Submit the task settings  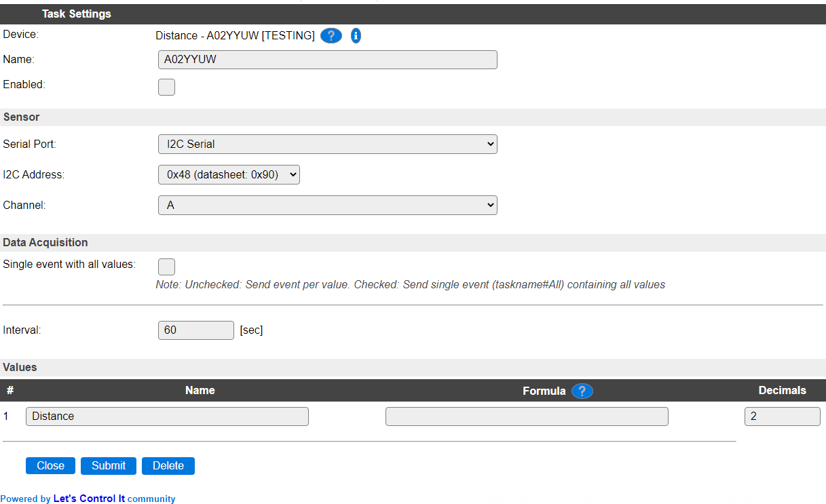[x=109, y=466]
